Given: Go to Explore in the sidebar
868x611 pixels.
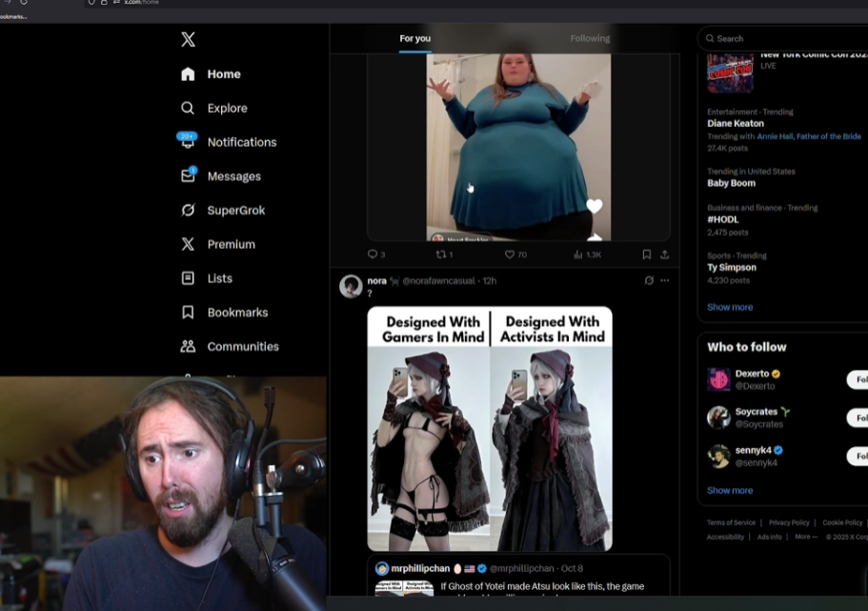Looking at the screenshot, I should (228, 108).
